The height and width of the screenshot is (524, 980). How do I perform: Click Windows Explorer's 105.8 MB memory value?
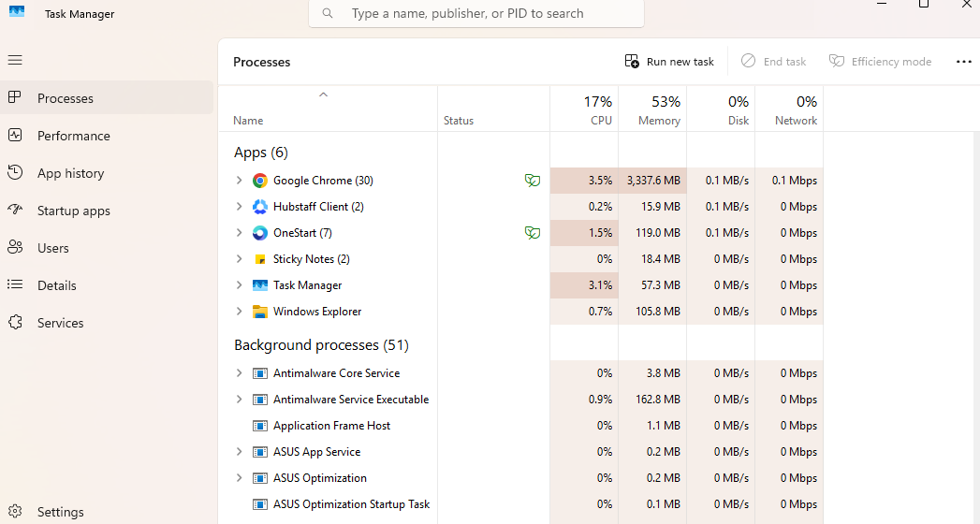(657, 312)
